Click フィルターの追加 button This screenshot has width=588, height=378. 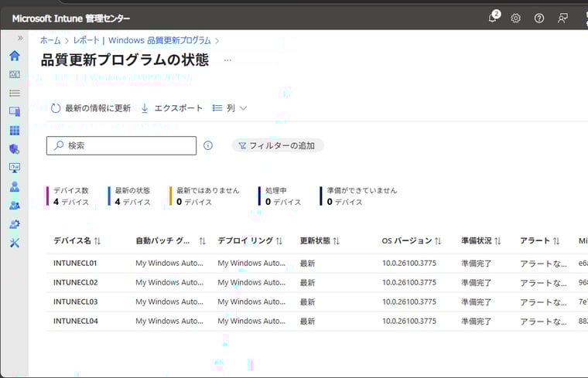click(x=278, y=145)
